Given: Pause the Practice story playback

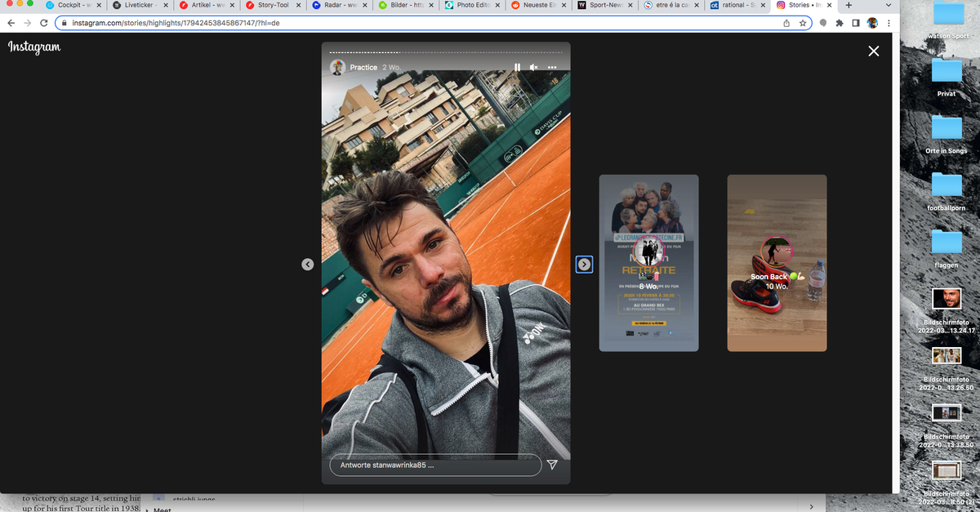Looking at the screenshot, I should [517, 67].
